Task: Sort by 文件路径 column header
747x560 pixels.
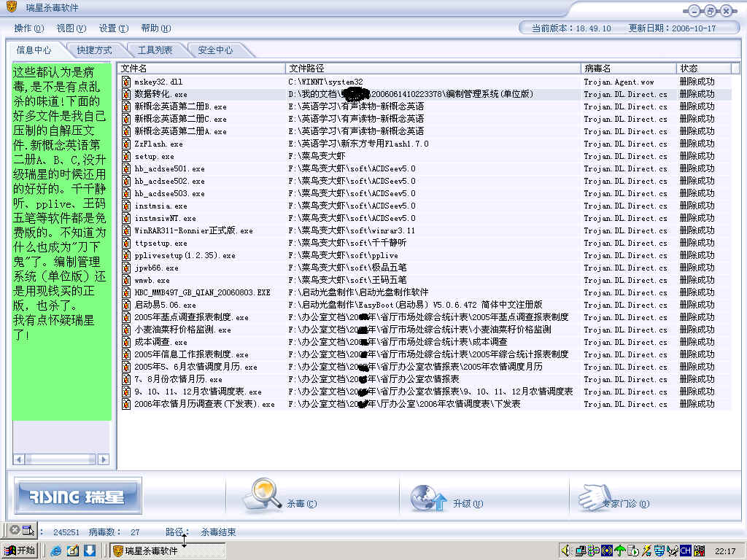Action: 433,69
